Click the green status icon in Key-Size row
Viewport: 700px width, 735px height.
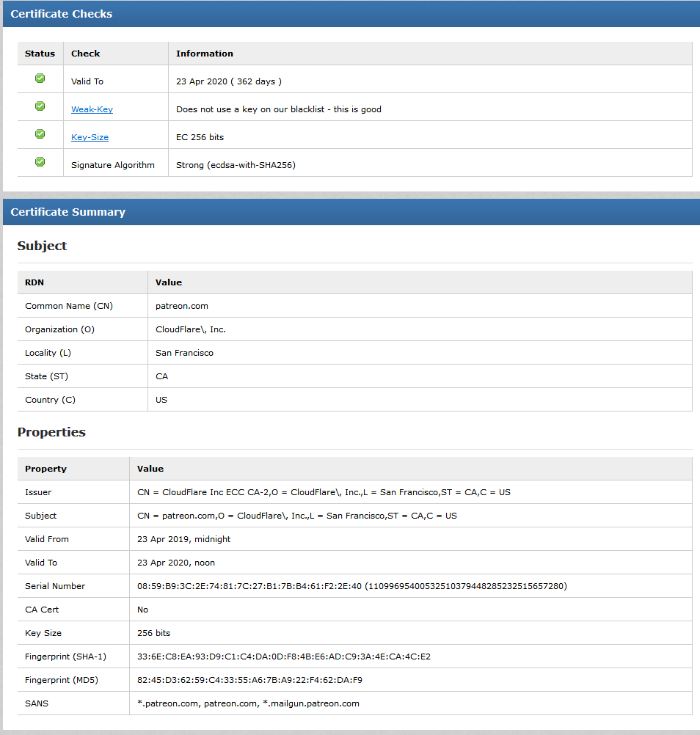tap(40, 134)
